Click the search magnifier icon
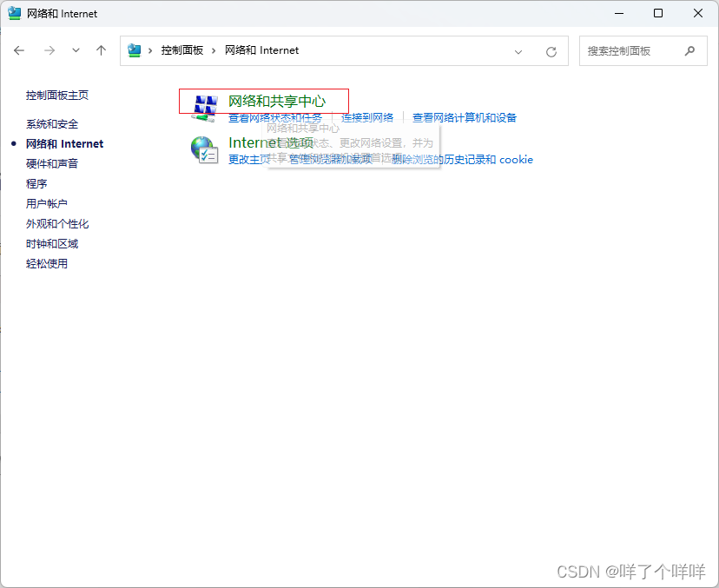Screen dimensions: 719x588 (x=689, y=51)
